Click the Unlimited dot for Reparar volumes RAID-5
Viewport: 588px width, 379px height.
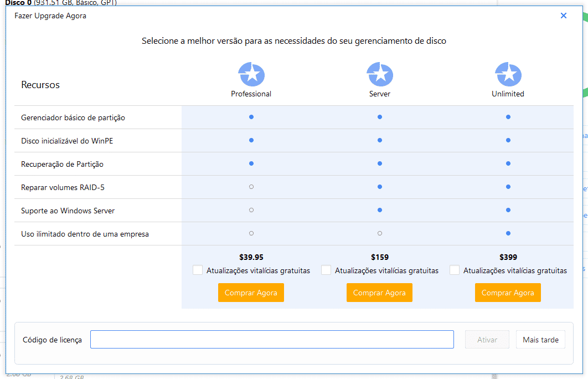coord(508,187)
